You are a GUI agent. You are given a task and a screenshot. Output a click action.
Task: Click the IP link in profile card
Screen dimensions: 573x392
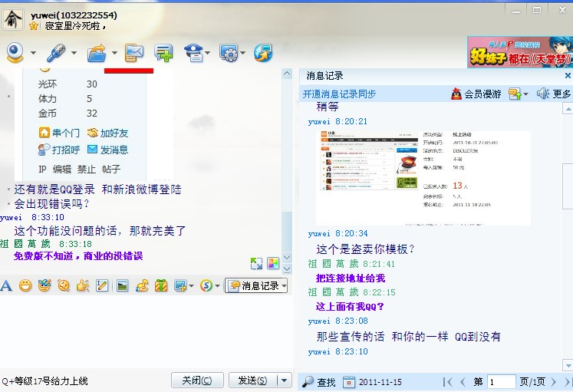[x=42, y=169]
